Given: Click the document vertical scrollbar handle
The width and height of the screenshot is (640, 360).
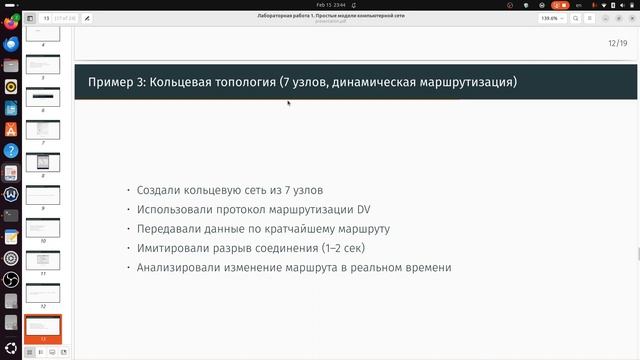Looking at the screenshot, I should (638, 254).
